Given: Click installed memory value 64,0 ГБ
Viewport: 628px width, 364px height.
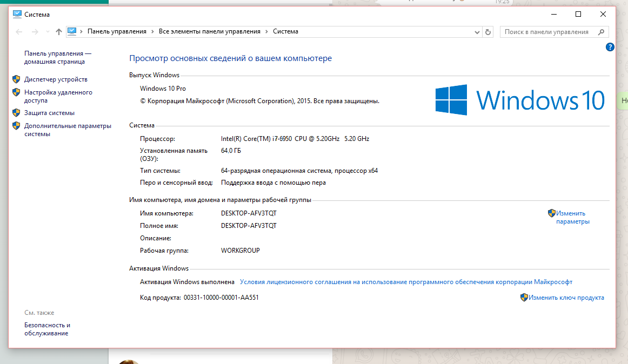Looking at the screenshot, I should 231,151.
